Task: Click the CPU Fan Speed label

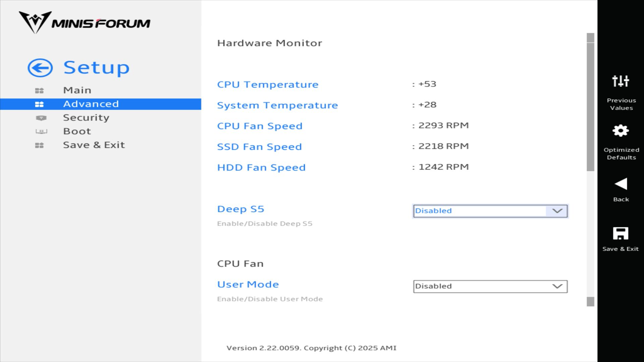Action: (x=260, y=126)
